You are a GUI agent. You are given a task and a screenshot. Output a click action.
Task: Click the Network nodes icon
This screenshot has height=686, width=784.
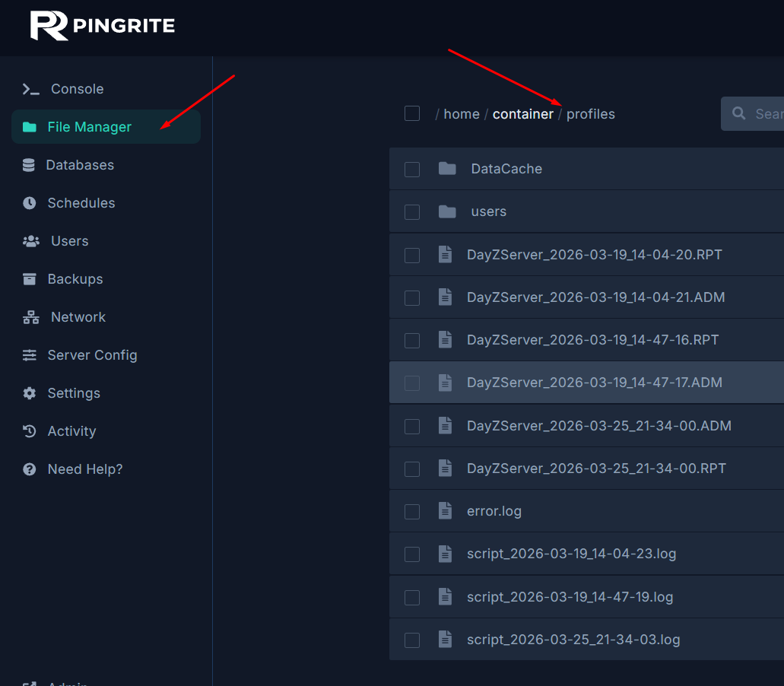point(30,317)
